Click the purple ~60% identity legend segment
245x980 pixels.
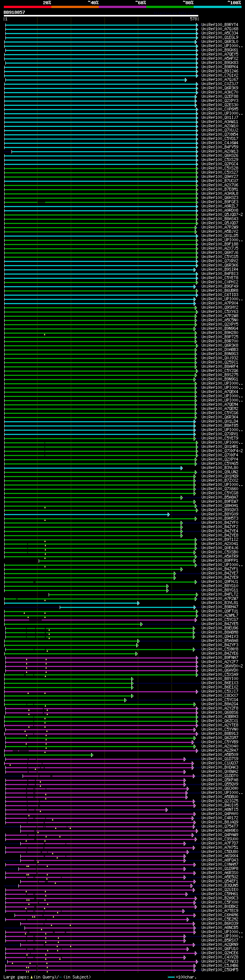pos(122,7)
